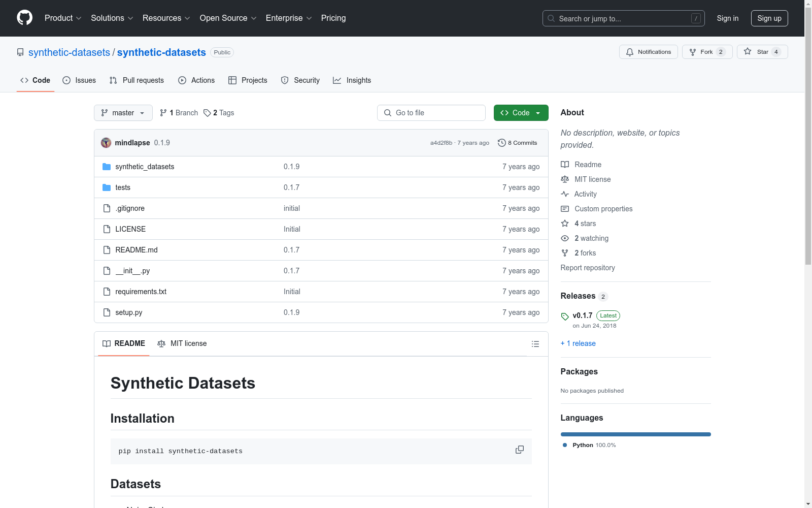Open the Activity link
812x508 pixels.
click(x=579, y=194)
